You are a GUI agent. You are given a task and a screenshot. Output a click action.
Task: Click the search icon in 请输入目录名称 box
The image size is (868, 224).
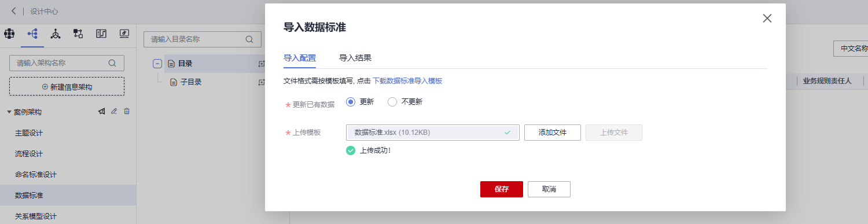tap(249, 39)
